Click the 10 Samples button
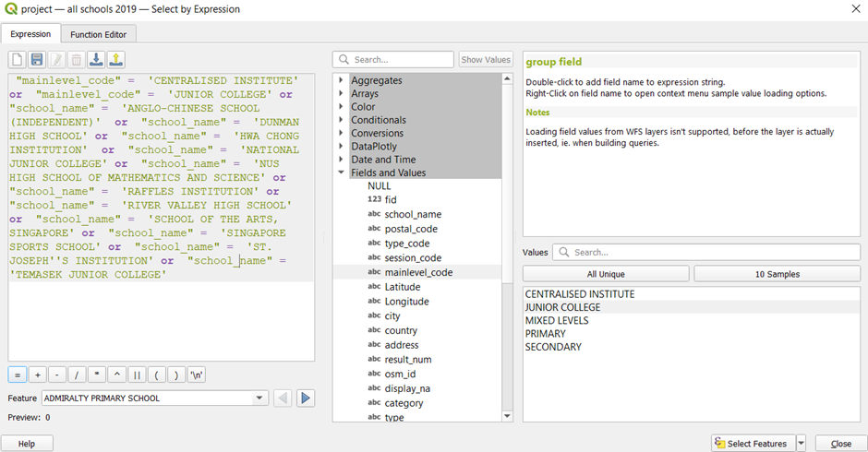Image resolution: width=868 pixels, height=452 pixels. click(777, 274)
